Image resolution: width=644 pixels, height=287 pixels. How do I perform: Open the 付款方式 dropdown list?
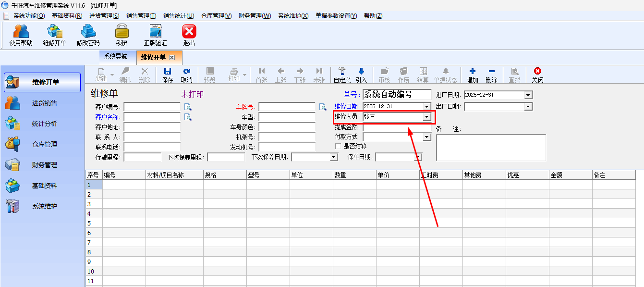click(x=426, y=137)
